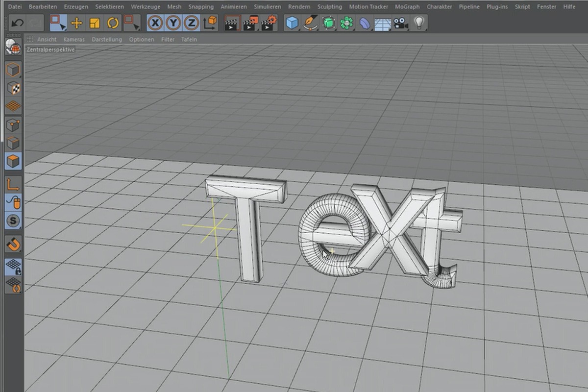This screenshot has width=588, height=392.
Task: Open the Rendern menu
Action: (299, 7)
